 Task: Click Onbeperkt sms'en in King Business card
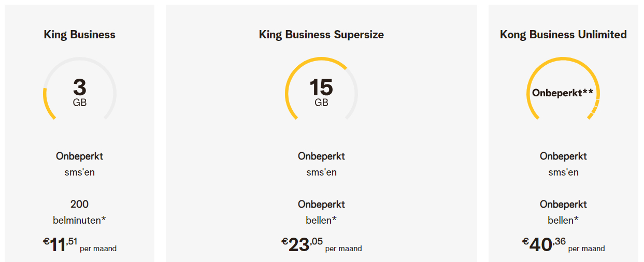[x=80, y=164]
